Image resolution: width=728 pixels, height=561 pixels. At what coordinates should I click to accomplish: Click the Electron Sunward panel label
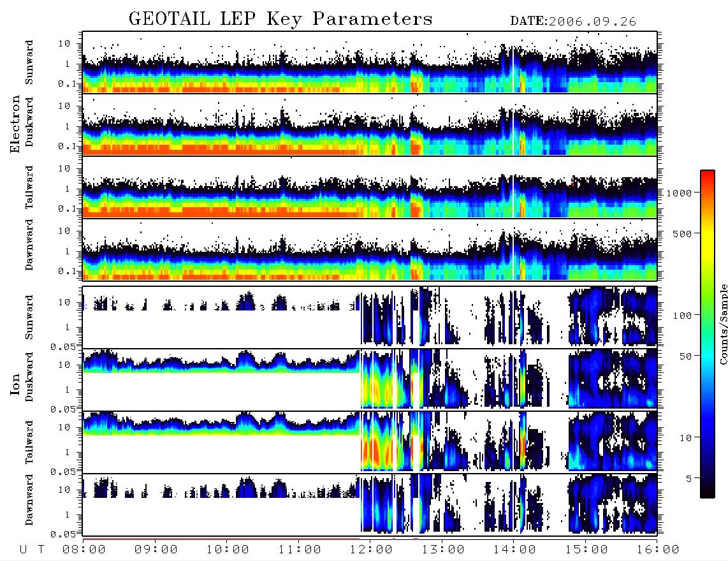29,62
